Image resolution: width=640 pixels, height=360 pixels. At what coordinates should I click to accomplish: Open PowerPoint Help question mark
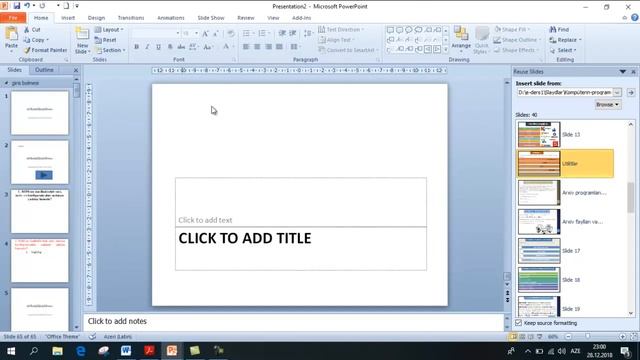click(x=634, y=18)
